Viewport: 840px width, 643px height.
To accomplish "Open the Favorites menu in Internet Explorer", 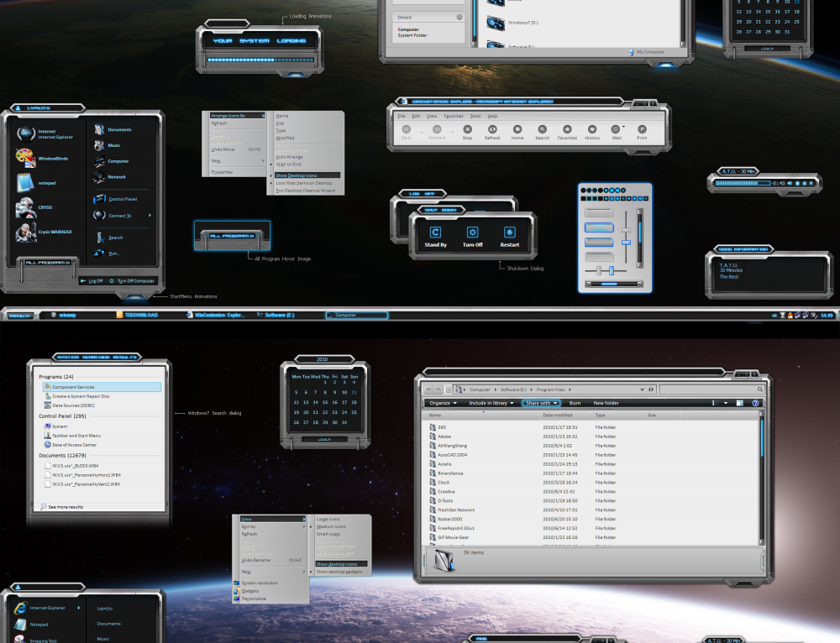I will point(454,116).
